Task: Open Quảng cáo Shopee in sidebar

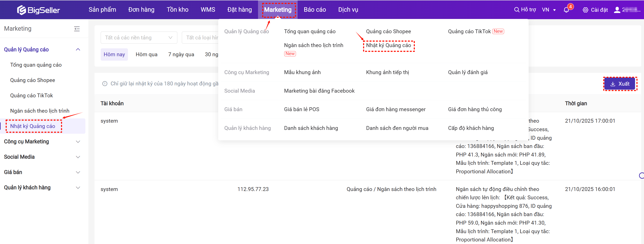Action: click(33, 80)
